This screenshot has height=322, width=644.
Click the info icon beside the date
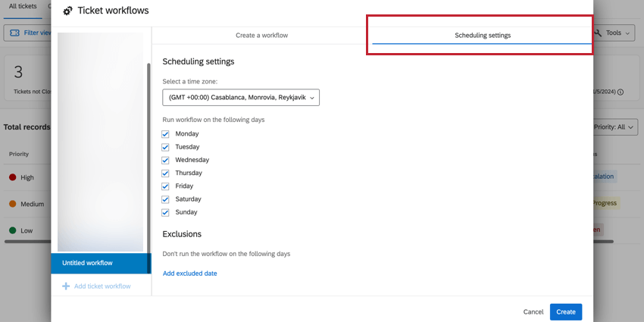(621, 92)
